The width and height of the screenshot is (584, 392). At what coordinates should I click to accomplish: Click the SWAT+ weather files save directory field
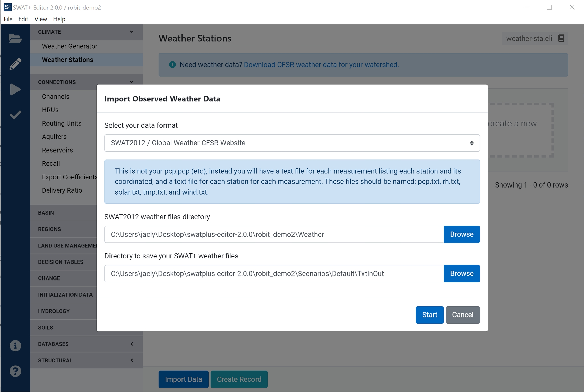tap(274, 273)
